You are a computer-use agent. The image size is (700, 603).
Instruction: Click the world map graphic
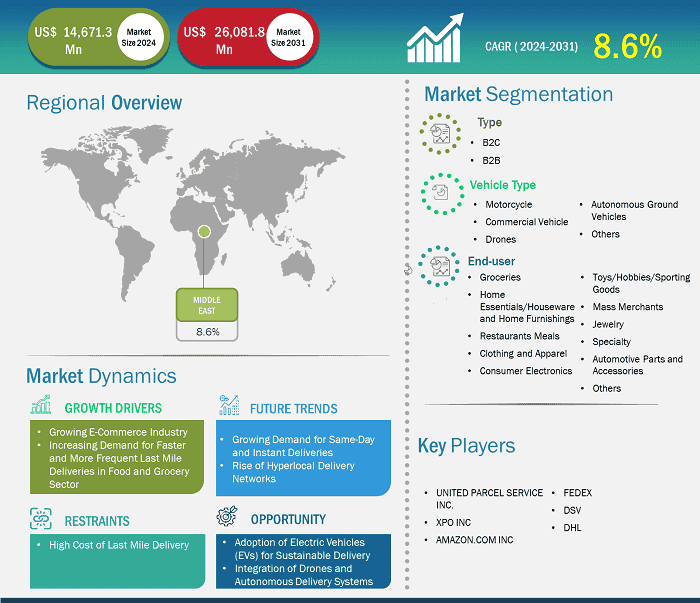(x=193, y=213)
